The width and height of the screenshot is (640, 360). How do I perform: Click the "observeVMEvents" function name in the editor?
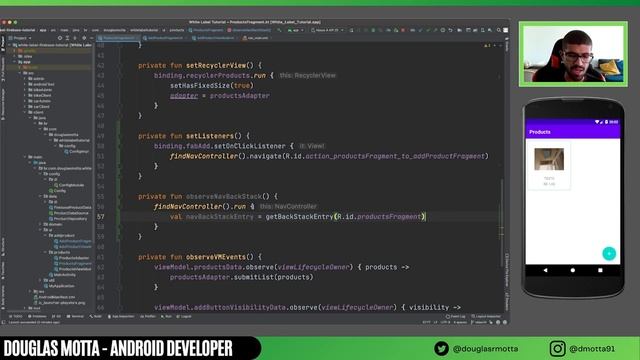point(216,257)
